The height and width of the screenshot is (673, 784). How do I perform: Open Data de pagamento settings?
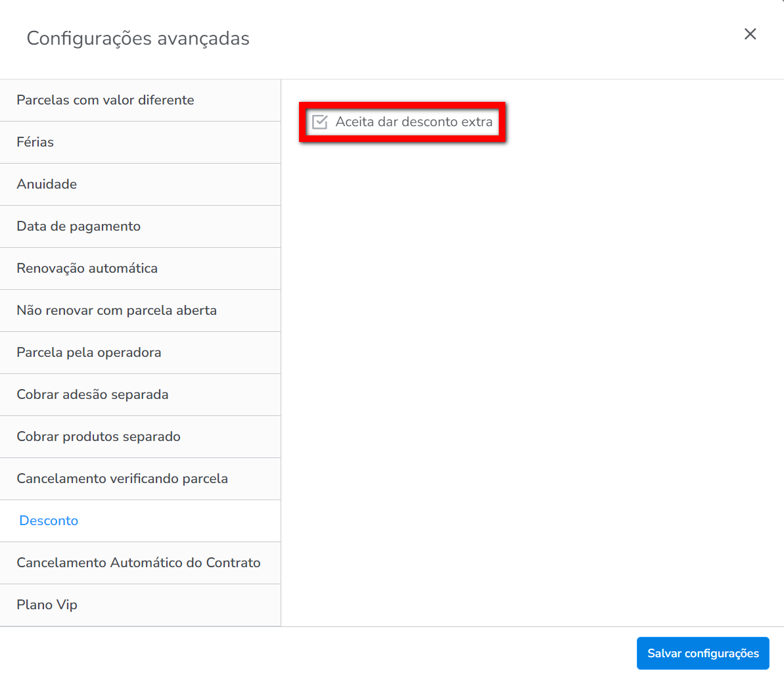coord(79,226)
